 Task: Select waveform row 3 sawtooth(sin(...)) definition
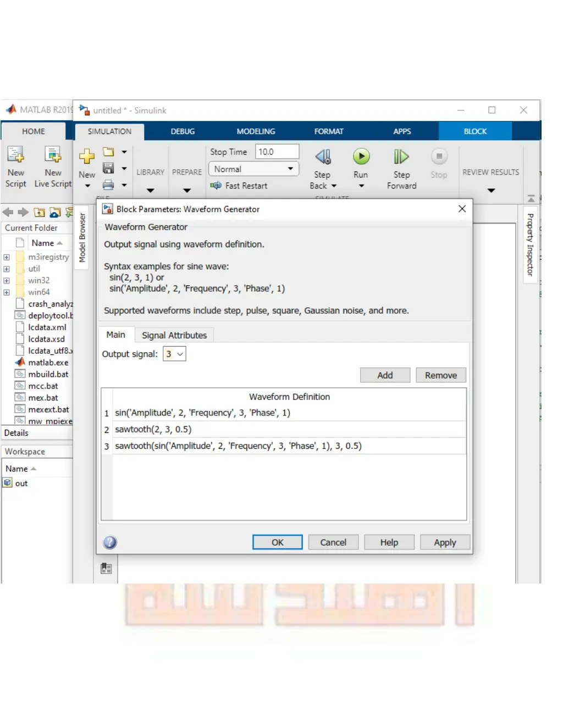[x=290, y=446]
